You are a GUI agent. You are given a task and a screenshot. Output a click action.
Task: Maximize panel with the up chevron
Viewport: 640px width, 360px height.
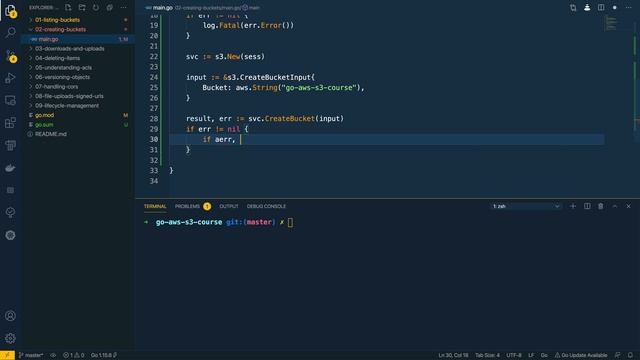click(615, 206)
